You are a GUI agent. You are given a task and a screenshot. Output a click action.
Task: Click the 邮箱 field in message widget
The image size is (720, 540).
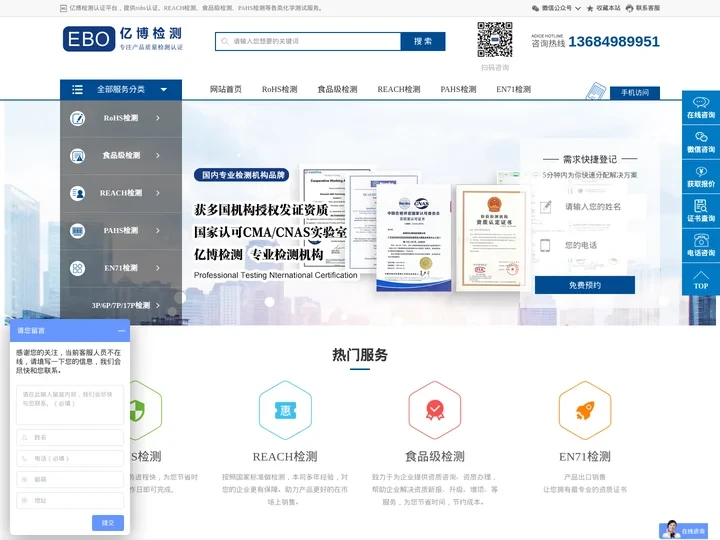pyautogui.click(x=70, y=479)
